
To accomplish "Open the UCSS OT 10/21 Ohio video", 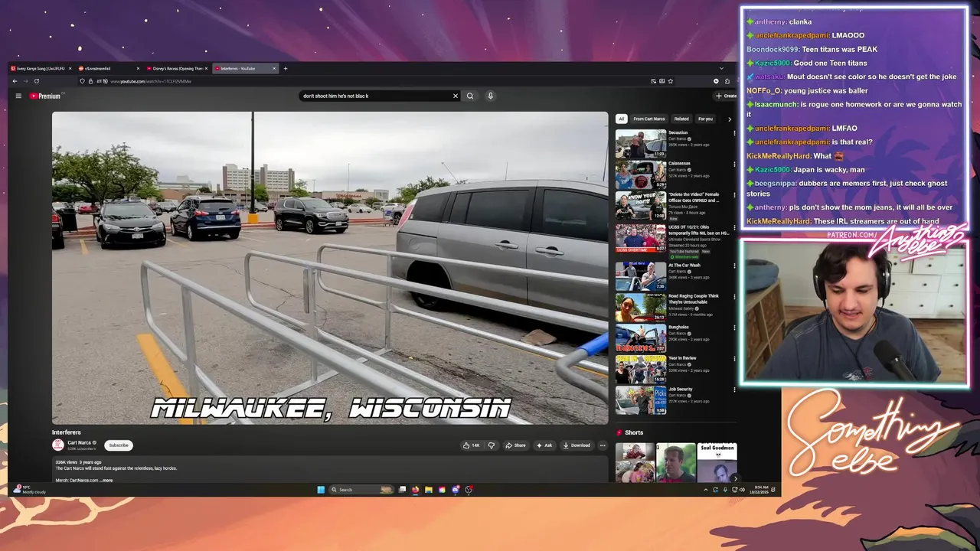I will [641, 237].
